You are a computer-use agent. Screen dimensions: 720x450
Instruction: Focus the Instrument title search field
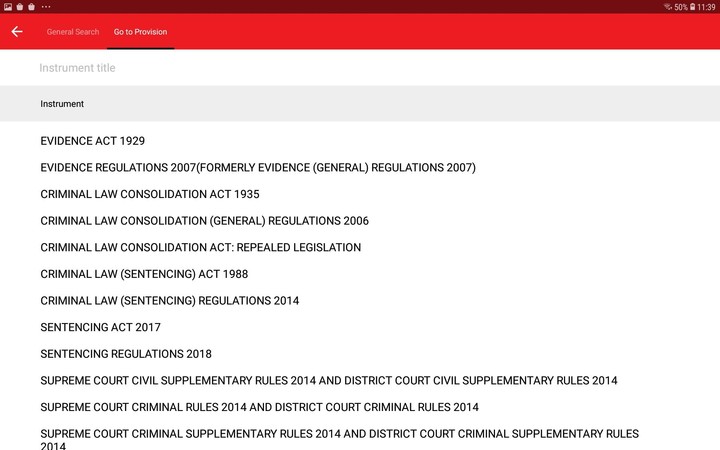pos(360,68)
